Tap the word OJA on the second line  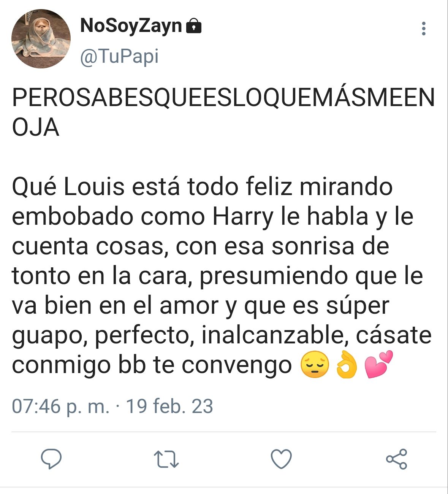[35, 127]
